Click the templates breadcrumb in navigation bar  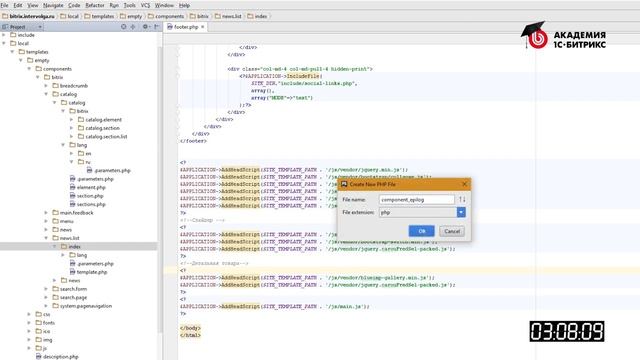(x=99, y=16)
